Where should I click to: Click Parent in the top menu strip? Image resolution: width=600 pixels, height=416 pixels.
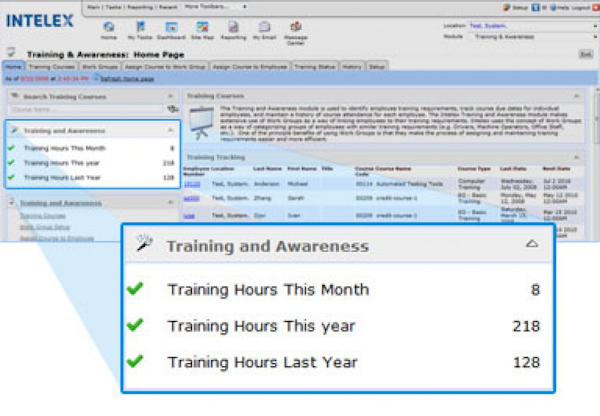pyautogui.click(x=168, y=7)
